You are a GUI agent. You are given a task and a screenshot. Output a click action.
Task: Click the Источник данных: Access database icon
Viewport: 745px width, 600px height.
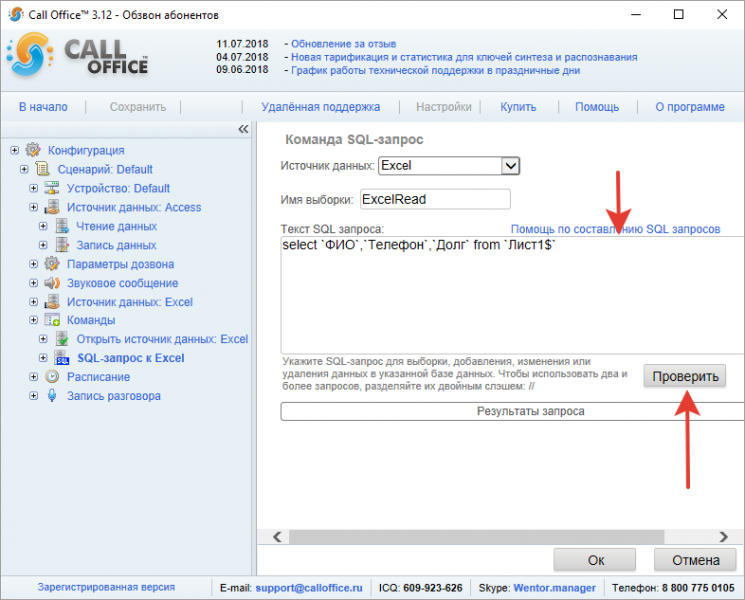click(52, 207)
